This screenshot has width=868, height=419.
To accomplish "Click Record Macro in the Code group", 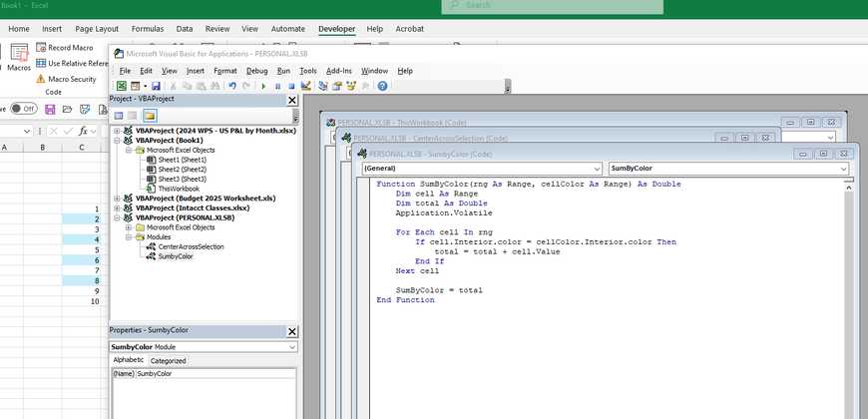I will coord(65,48).
